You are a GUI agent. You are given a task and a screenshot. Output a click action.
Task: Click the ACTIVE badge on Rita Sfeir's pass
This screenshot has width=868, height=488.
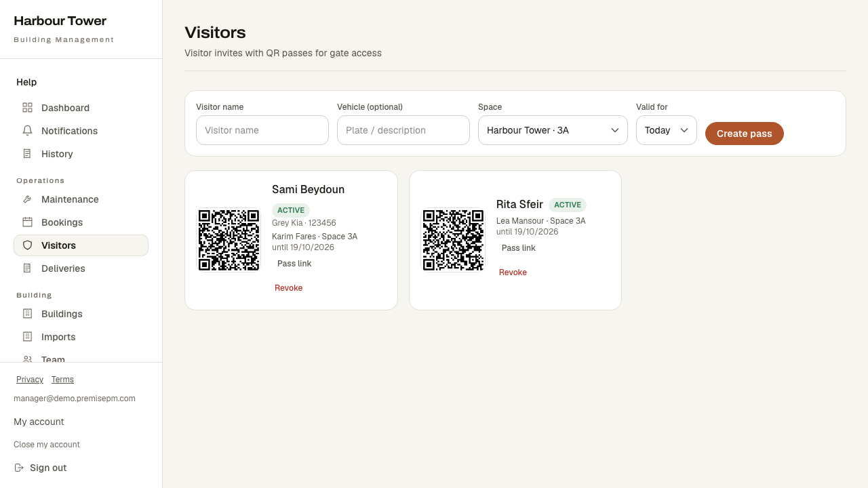tap(568, 205)
